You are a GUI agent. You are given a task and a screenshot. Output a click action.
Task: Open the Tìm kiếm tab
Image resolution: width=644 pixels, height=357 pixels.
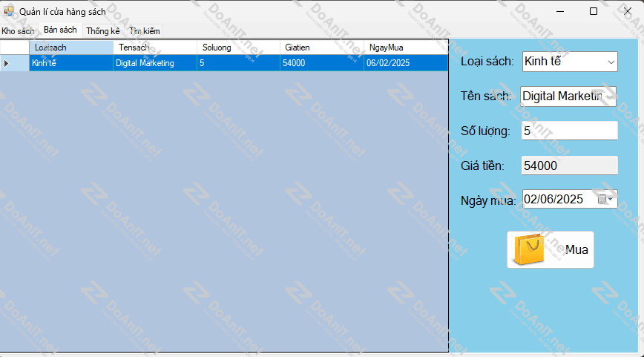click(144, 31)
